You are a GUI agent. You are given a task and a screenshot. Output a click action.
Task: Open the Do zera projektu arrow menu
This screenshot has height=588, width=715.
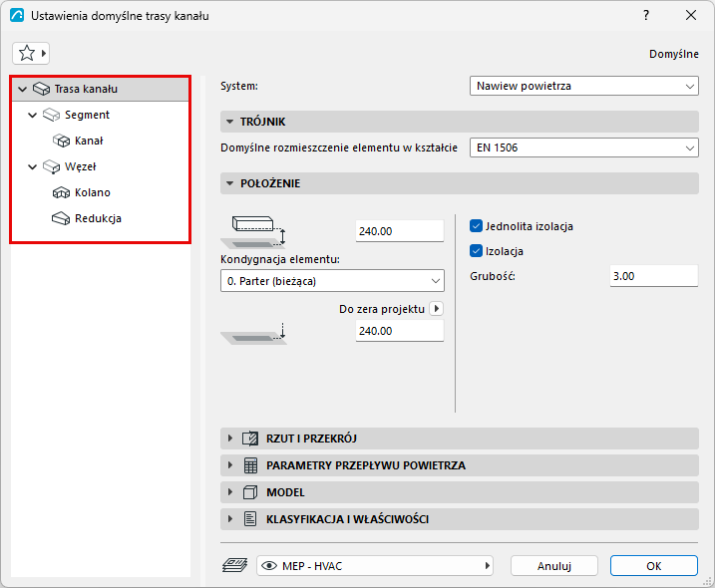pyautogui.click(x=437, y=309)
